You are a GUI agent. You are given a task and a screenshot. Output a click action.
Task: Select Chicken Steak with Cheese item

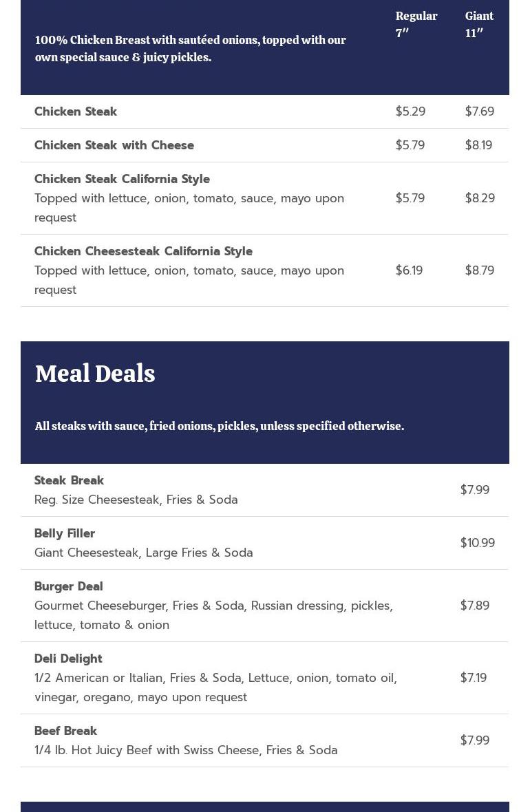[x=114, y=145]
